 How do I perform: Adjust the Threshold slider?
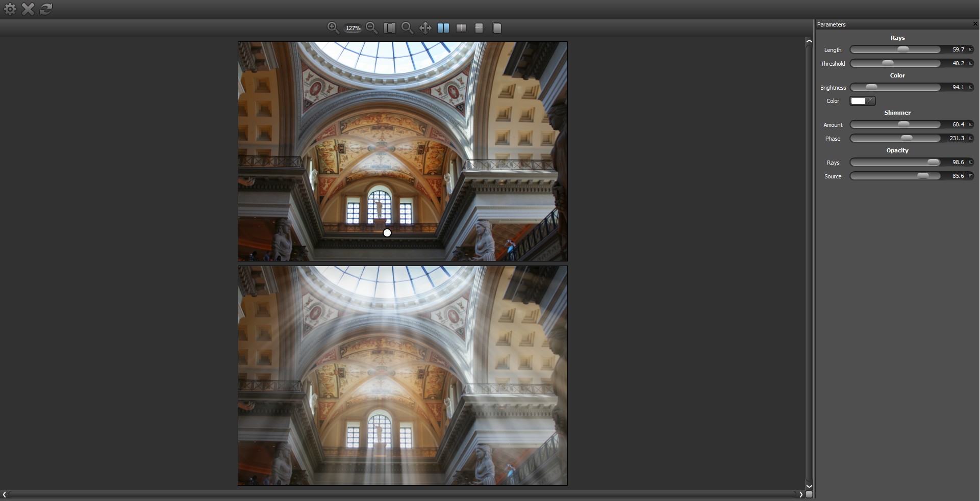tap(895, 63)
